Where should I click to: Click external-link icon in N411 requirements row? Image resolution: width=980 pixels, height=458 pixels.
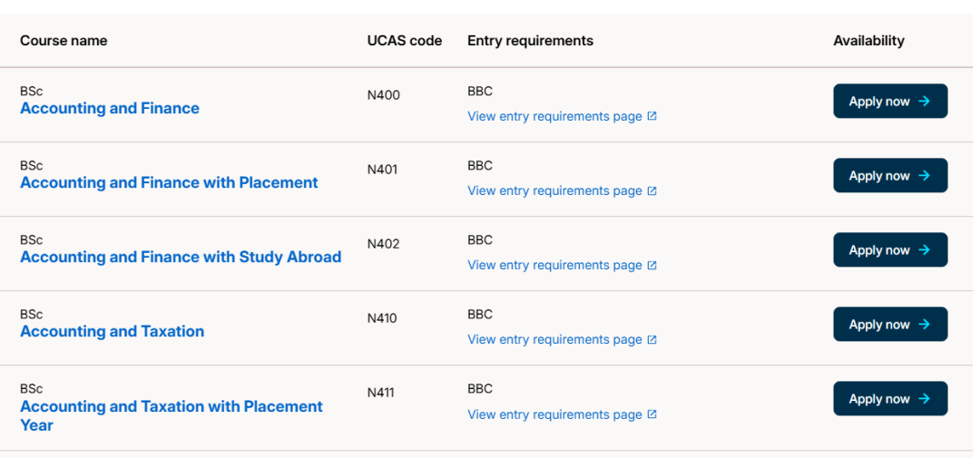pyautogui.click(x=652, y=414)
